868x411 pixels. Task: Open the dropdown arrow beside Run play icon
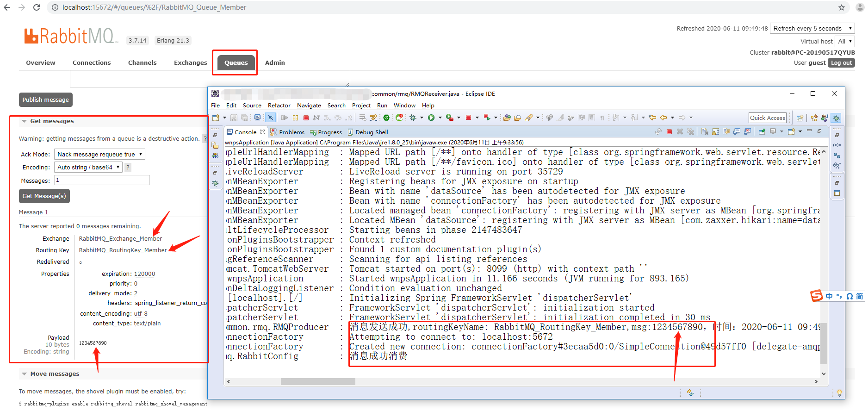440,118
